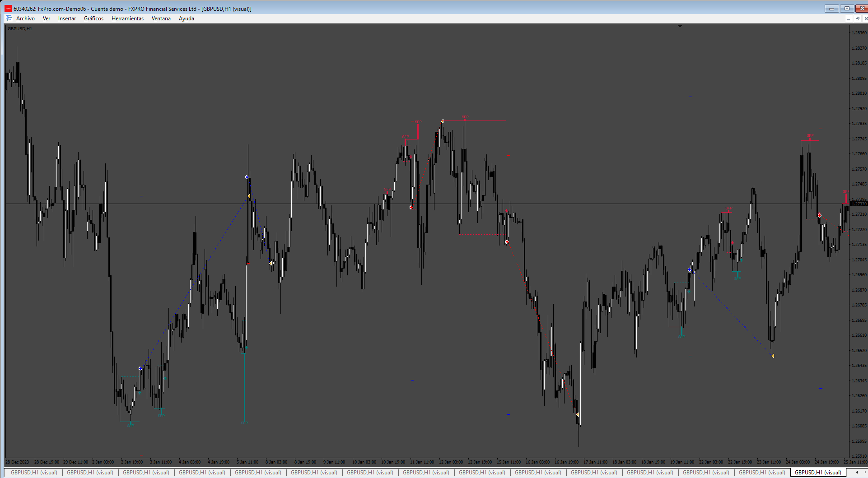Viewport: 868px width, 478px height.
Task: Click the 1.26085 price axis value
Action: pyautogui.click(x=859, y=426)
